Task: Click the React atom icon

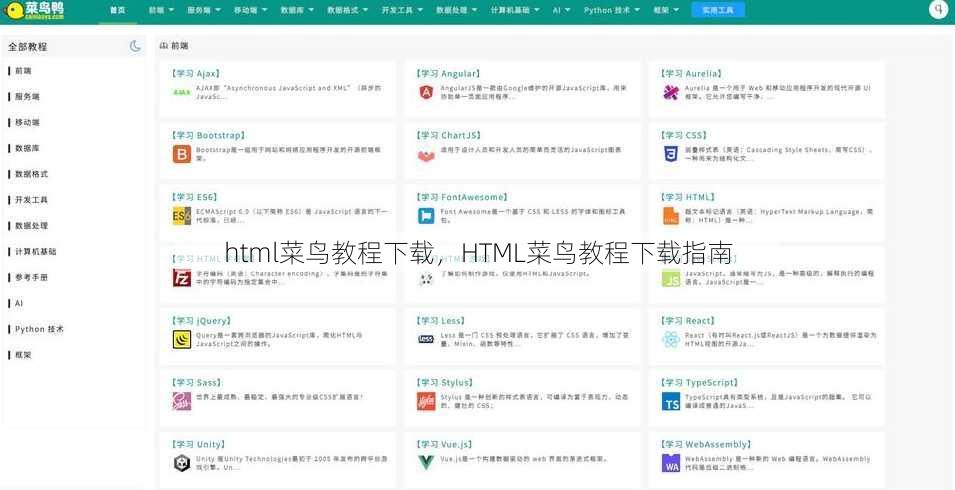Action: 671,340
